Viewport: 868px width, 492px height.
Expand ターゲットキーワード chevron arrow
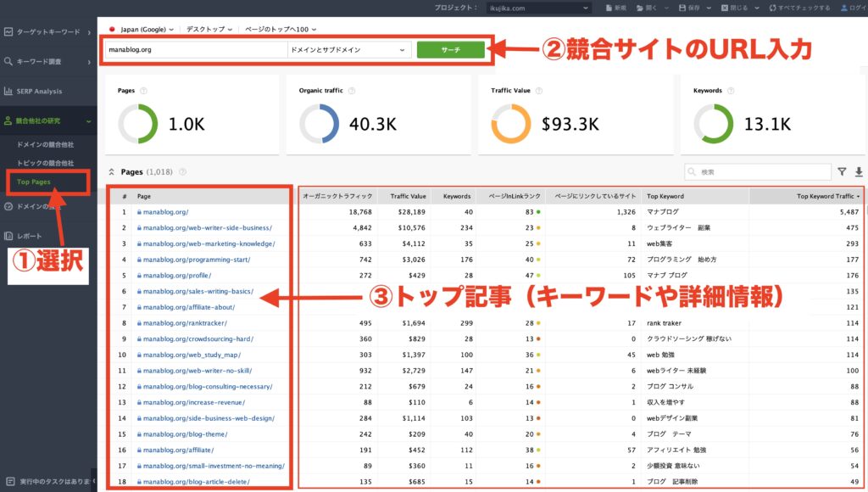click(x=88, y=32)
